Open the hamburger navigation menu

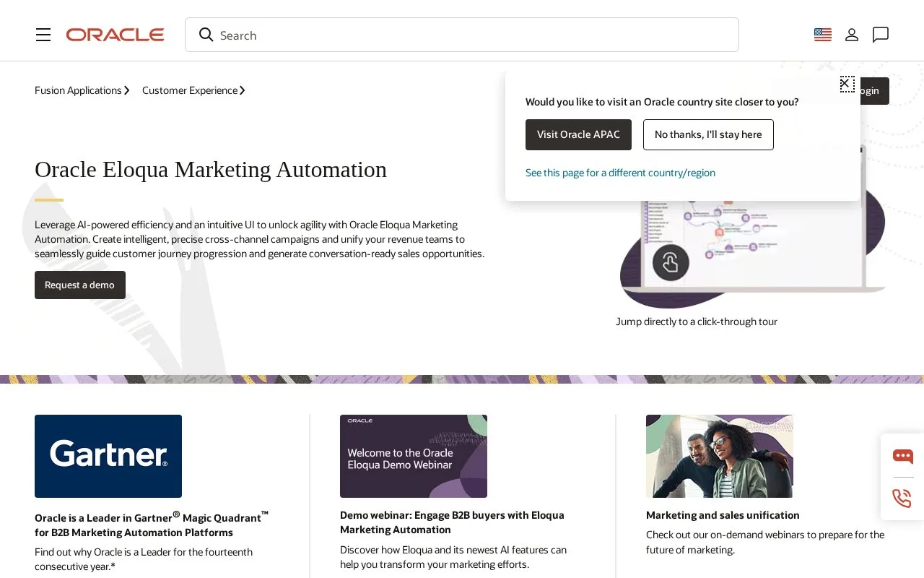coord(43,35)
